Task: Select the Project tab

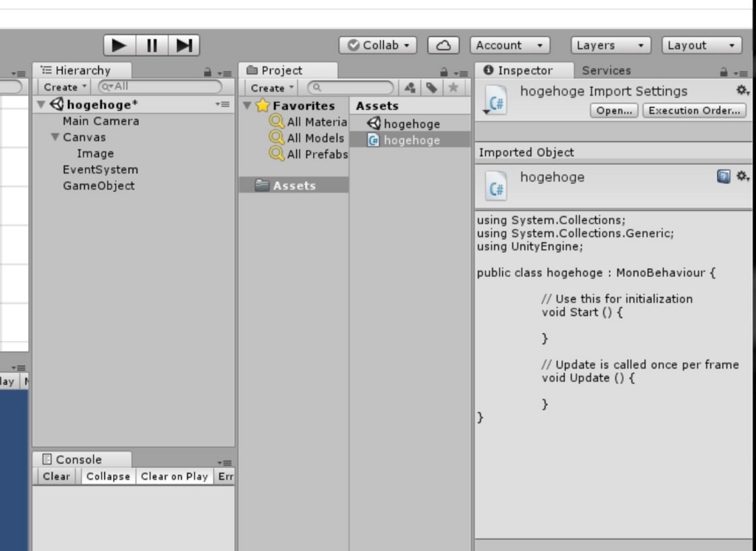Action: pyautogui.click(x=289, y=70)
